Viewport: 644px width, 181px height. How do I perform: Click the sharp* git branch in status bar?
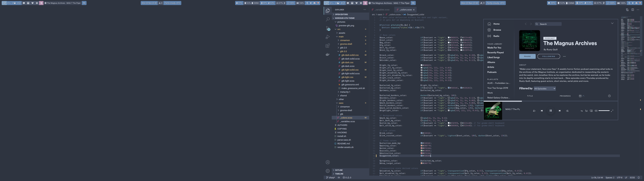[331, 178]
